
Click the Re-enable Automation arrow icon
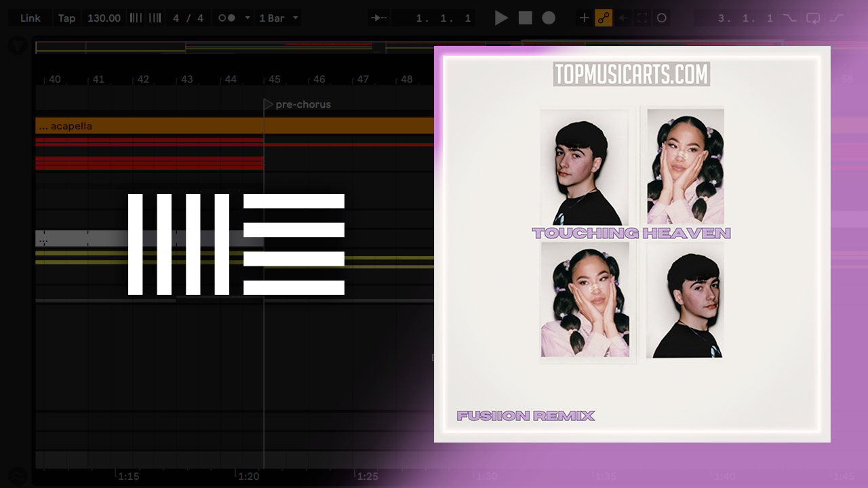pos(623,18)
